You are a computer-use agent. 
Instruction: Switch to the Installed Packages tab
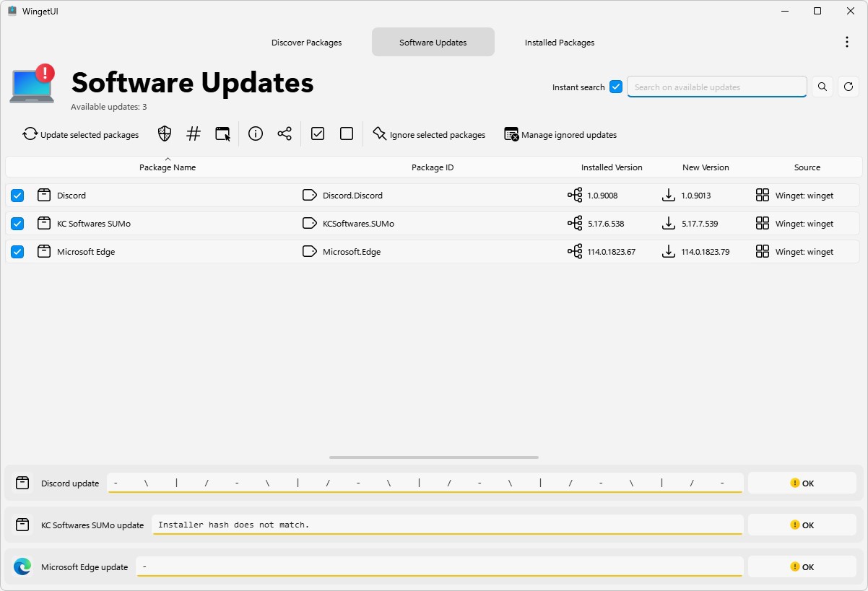pos(560,43)
